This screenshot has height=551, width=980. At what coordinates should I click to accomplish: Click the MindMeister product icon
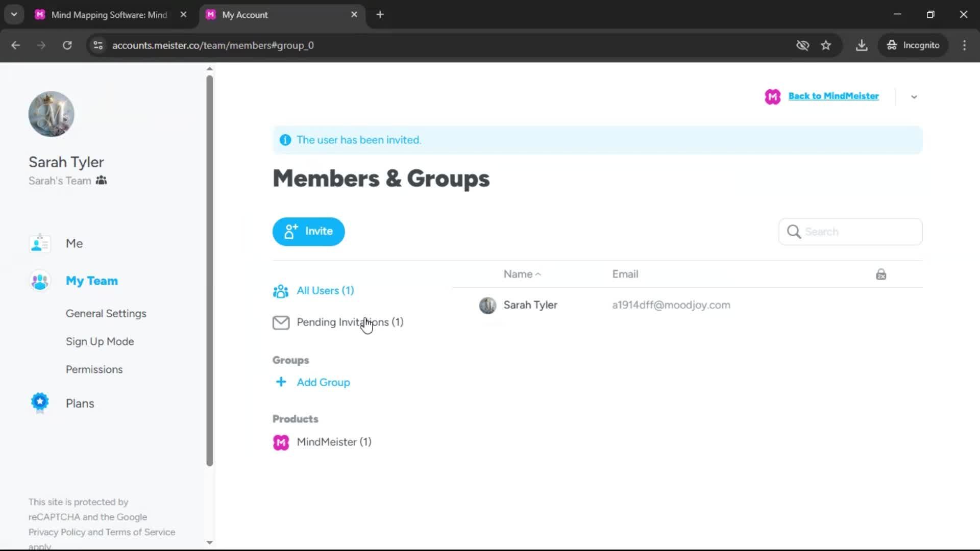[281, 442]
